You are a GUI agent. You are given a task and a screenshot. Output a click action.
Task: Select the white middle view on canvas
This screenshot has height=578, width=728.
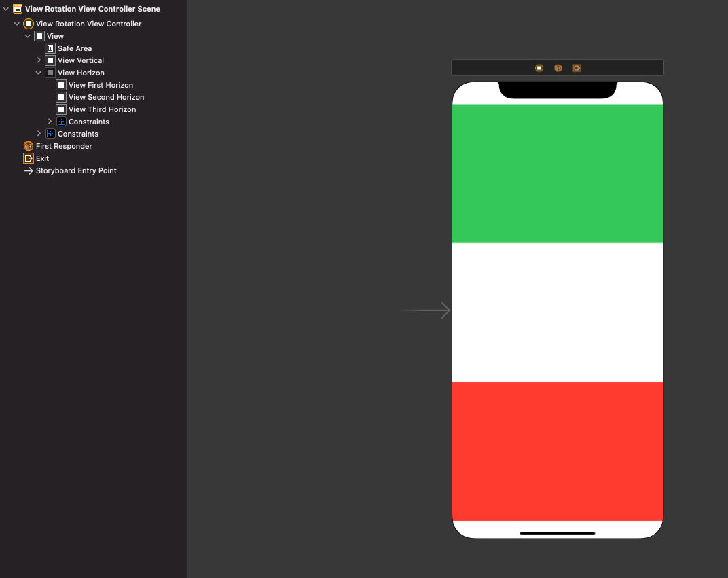click(x=557, y=312)
